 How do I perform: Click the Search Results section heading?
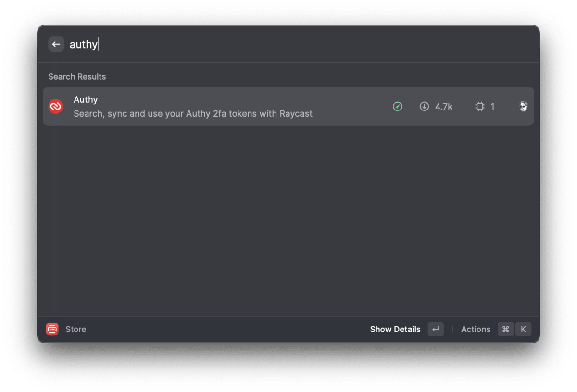[x=77, y=77]
